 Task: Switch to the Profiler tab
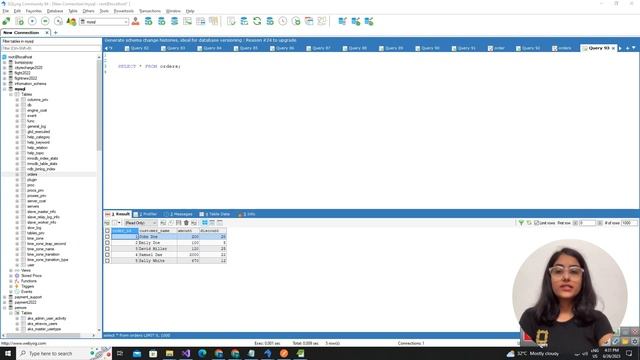145,214
